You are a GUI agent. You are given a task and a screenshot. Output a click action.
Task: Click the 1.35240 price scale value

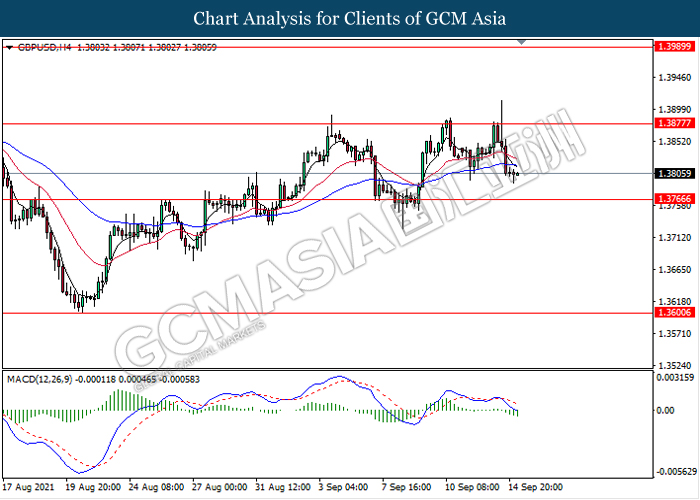click(675, 366)
